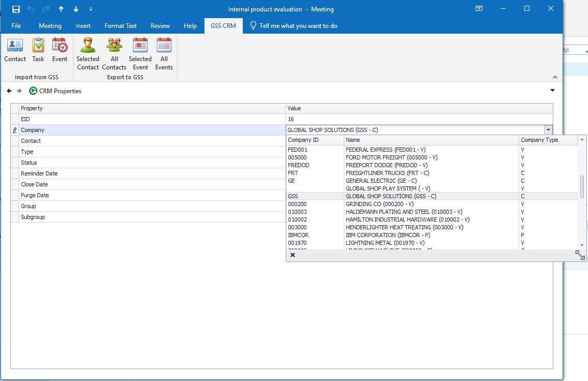Redo action with the curved arrow icon
This screenshot has width=588, height=381.
click(46, 9)
